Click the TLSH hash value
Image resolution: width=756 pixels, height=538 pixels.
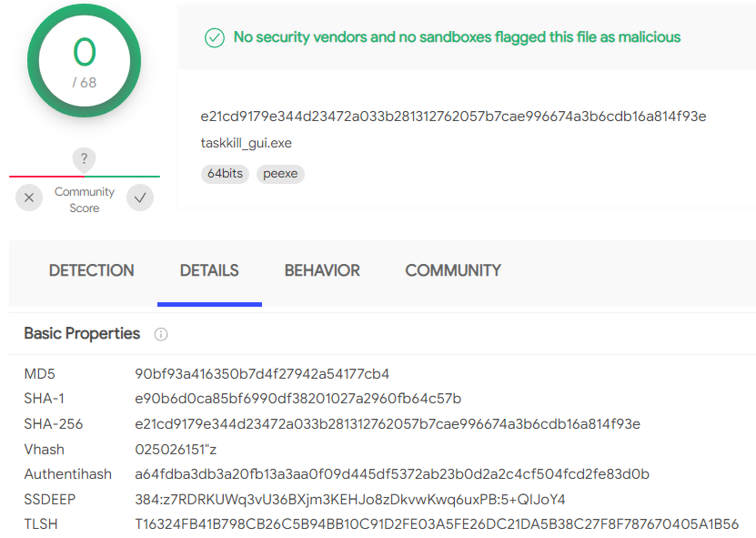coord(437,524)
